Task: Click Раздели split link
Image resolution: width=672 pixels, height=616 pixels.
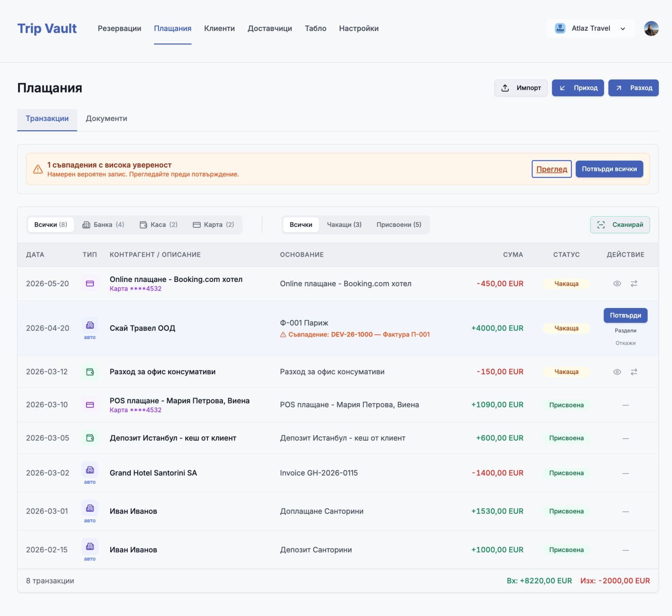Action: coord(625,331)
